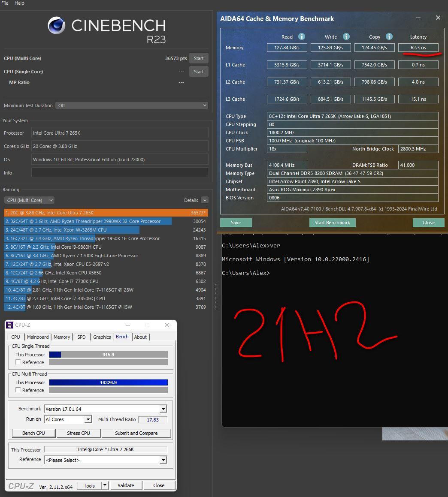Screen dimensions: 448x497
Task: Open the File menu in Cinebench
Action: pos(5,3)
